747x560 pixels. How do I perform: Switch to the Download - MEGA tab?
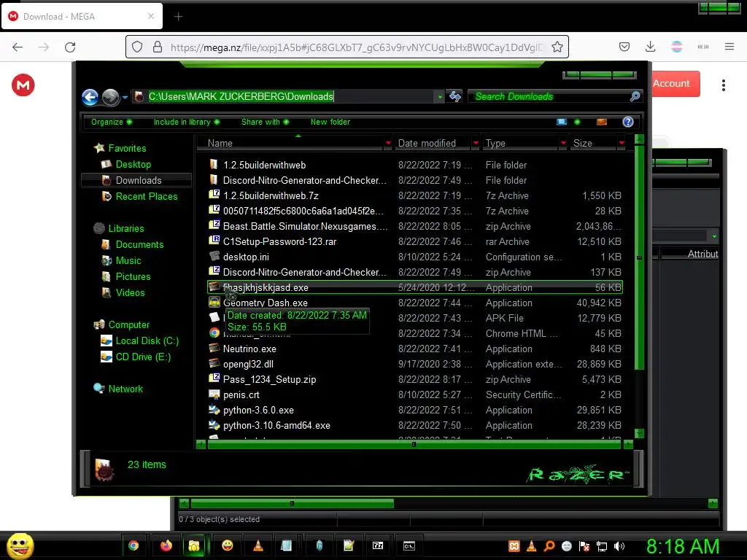(82, 16)
